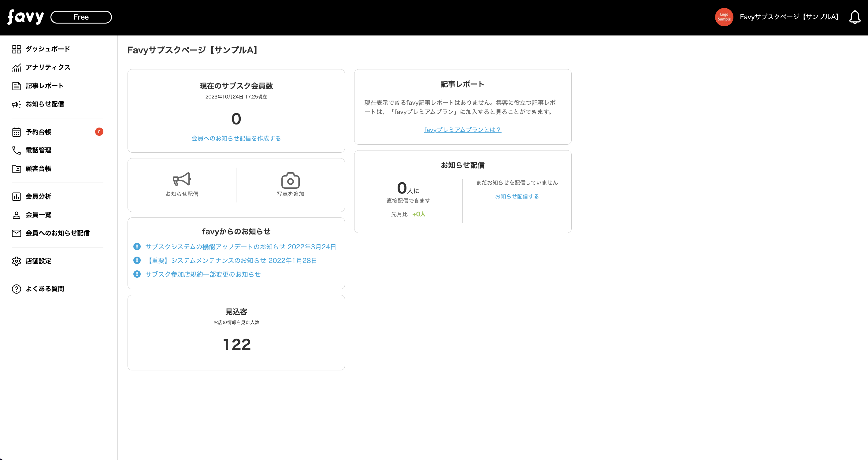868x460 pixels.
Task: Click the 現在のサブスク会員数 heading
Action: tap(236, 86)
